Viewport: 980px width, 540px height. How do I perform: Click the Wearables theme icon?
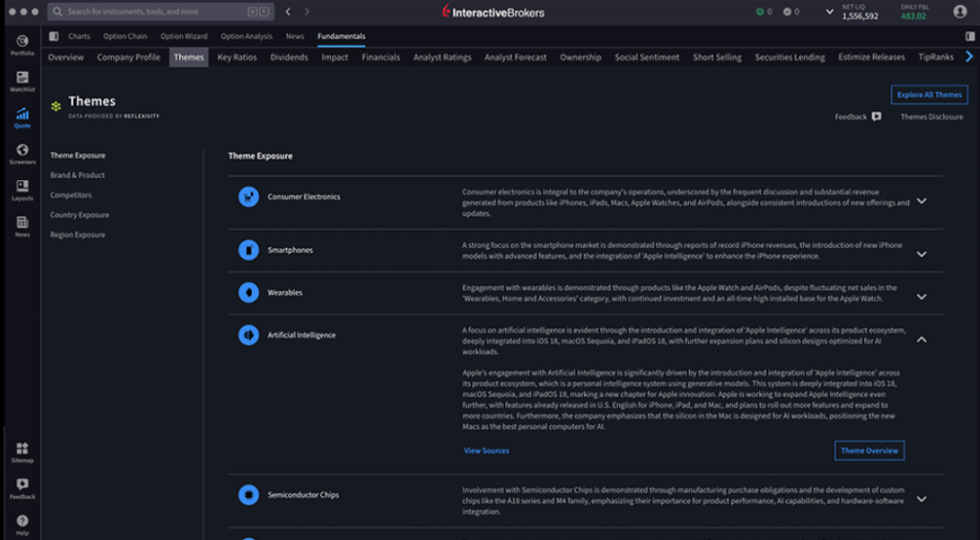pos(249,293)
